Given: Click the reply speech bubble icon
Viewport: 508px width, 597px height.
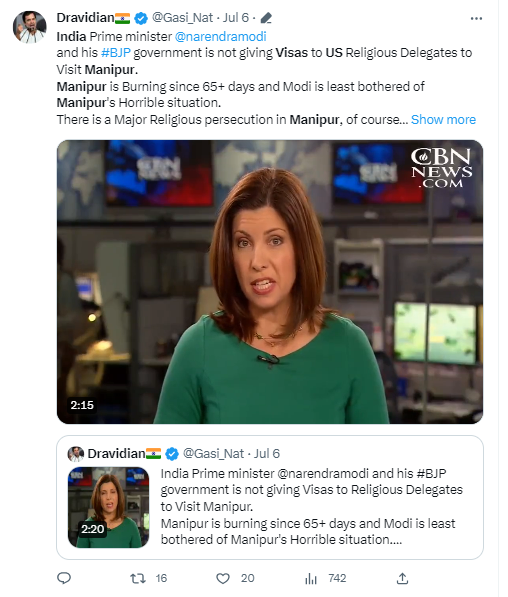Looking at the screenshot, I should (x=64, y=578).
